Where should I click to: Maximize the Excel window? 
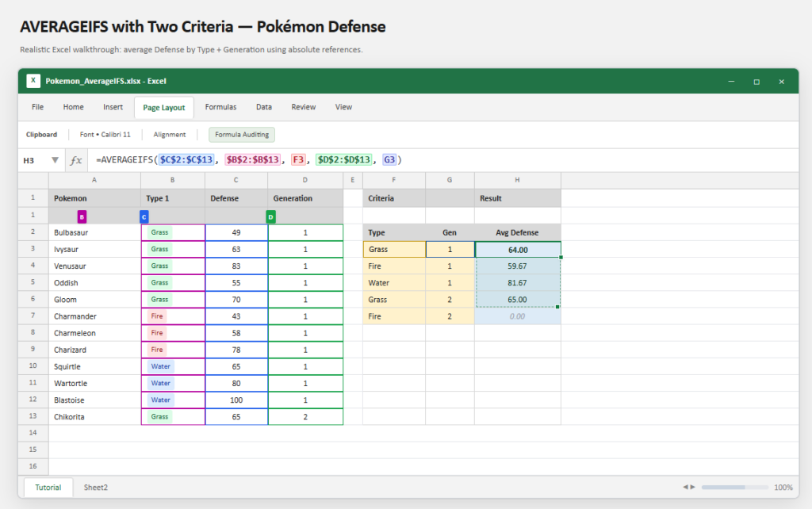[756, 82]
